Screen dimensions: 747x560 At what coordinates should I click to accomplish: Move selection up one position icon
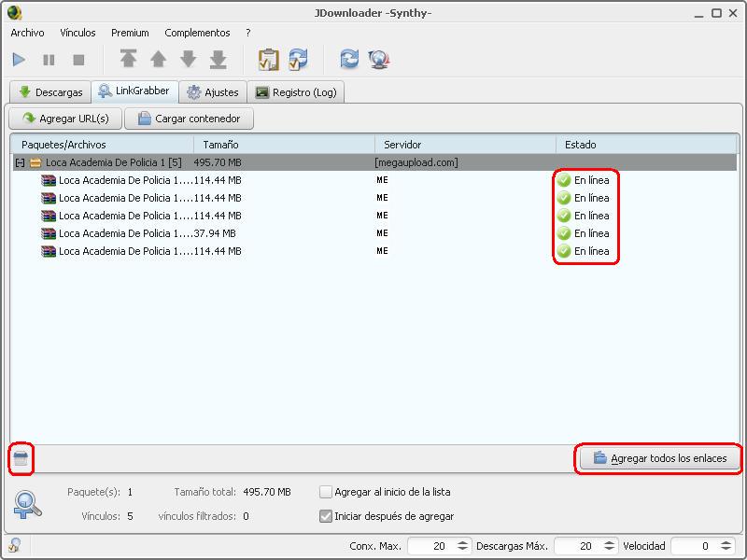tap(158, 59)
